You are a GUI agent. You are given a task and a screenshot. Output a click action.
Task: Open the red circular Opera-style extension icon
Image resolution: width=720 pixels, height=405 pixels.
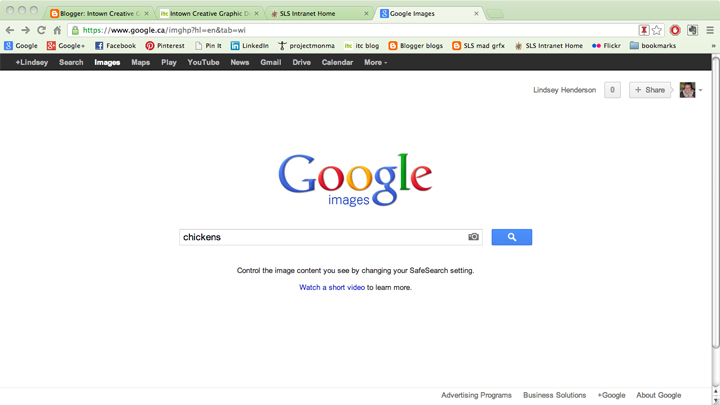tap(675, 30)
